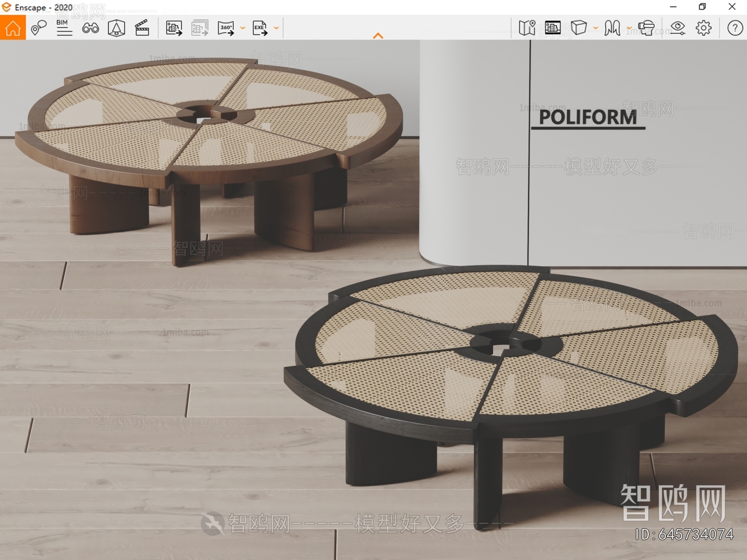The image size is (747, 560).
Task: Click the orange Home button
Action: click(13, 28)
